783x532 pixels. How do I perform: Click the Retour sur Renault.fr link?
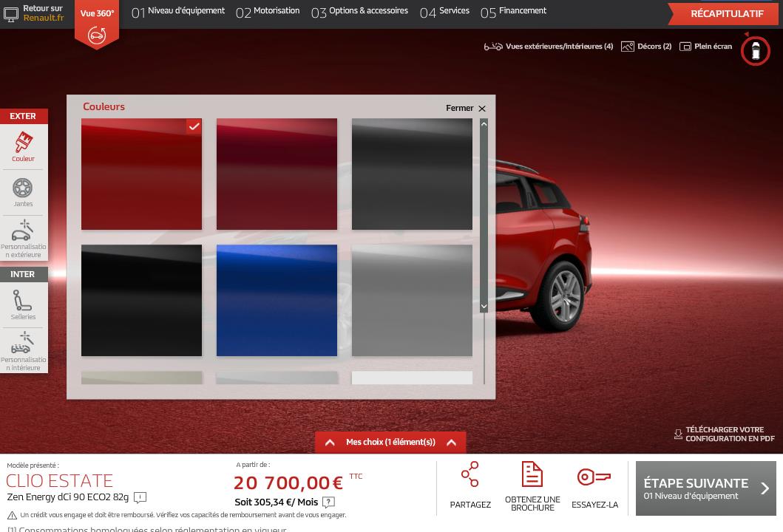pos(44,13)
